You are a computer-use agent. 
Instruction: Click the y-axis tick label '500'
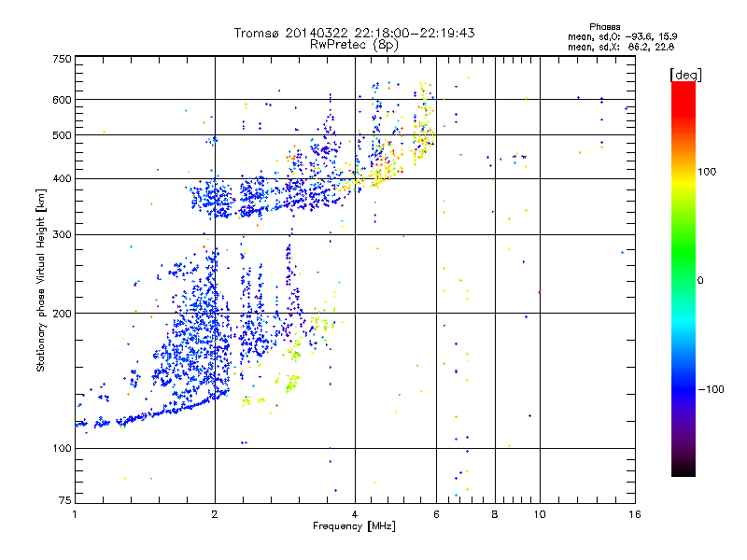click(62, 135)
